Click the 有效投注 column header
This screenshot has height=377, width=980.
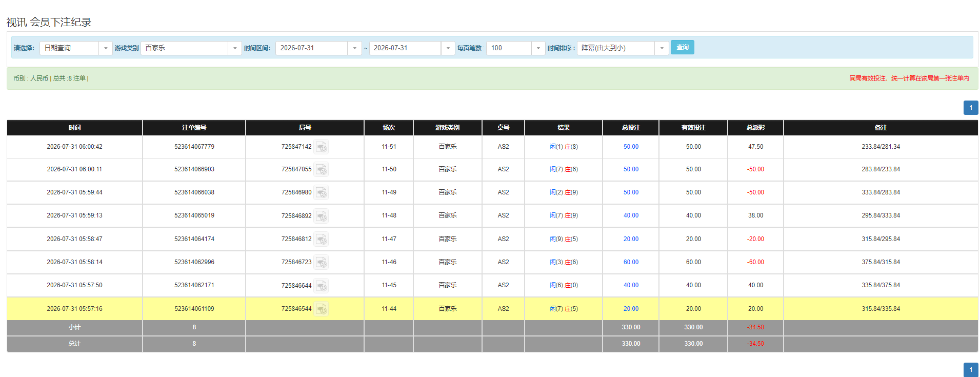(x=693, y=128)
